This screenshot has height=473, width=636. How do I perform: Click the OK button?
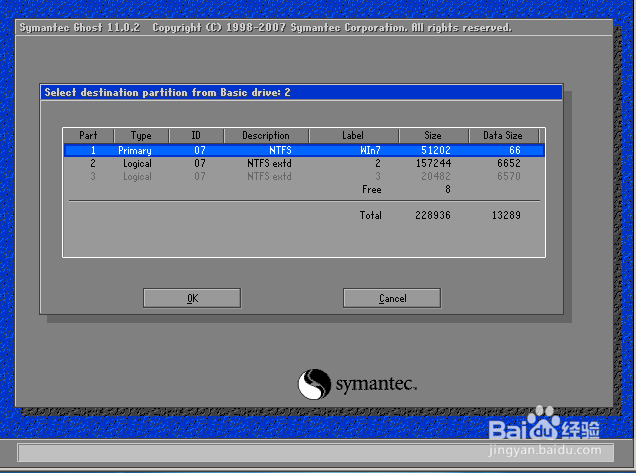[x=192, y=298]
